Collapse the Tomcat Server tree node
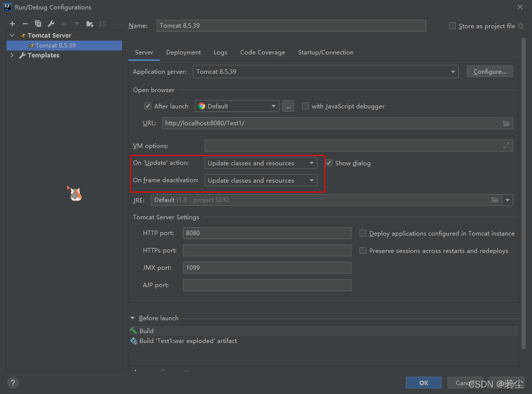Viewport: 532px width, 394px height. [x=12, y=35]
